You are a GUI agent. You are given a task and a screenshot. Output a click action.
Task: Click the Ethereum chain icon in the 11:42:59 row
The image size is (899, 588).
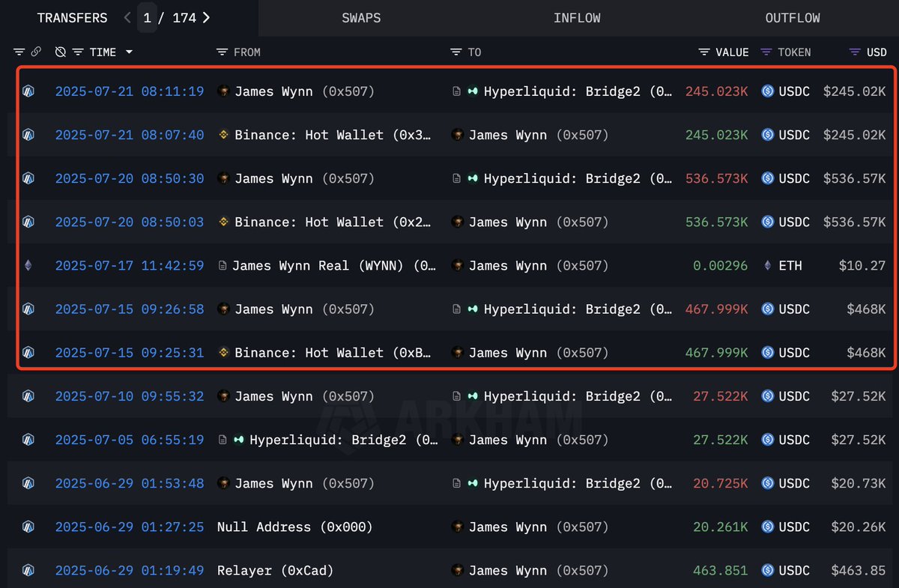(28, 265)
